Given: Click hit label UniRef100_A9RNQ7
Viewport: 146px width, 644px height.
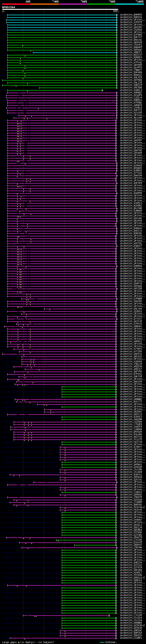Looking at the screenshot, I should pyautogui.click(x=131, y=93).
